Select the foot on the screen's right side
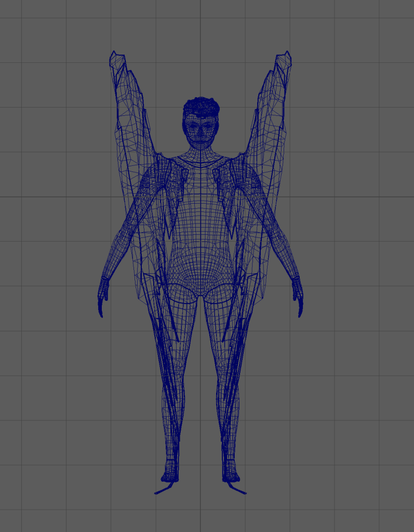The image size is (414, 532). [231, 474]
